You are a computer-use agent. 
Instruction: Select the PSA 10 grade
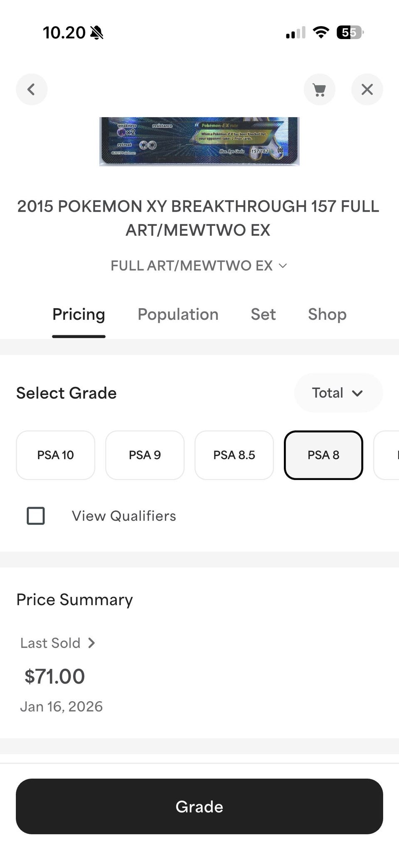(55, 455)
